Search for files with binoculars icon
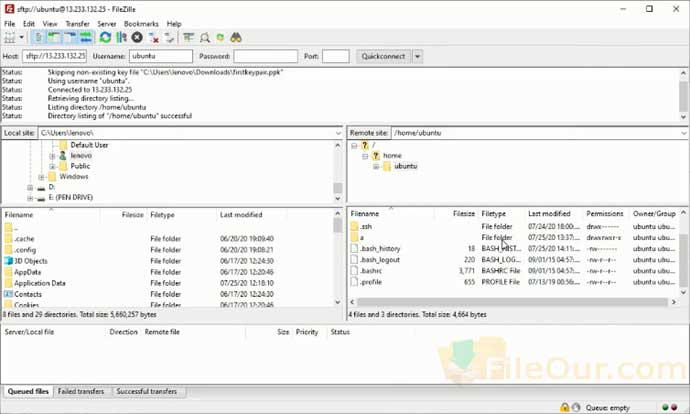Viewport: 690px width, 414px height. 236,38
